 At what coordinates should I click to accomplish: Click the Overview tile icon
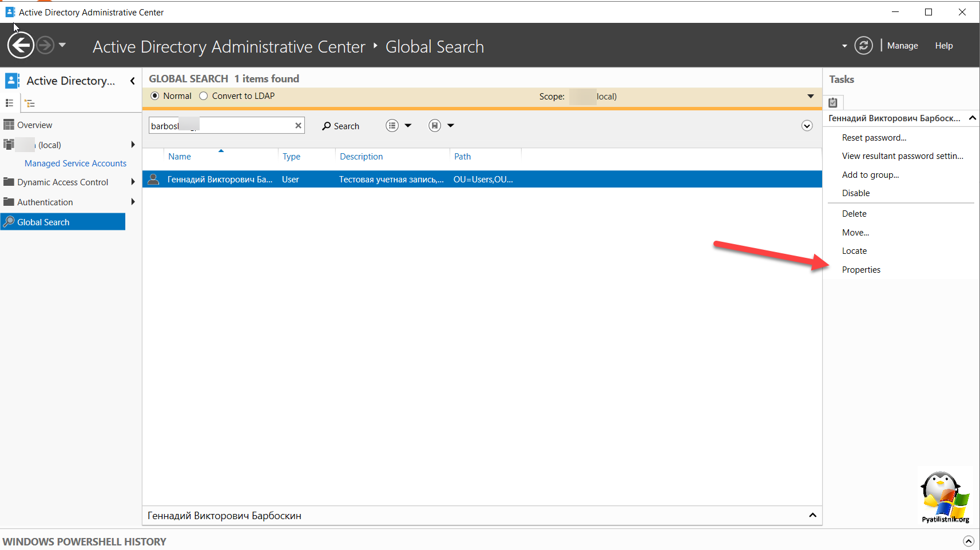tap(9, 125)
